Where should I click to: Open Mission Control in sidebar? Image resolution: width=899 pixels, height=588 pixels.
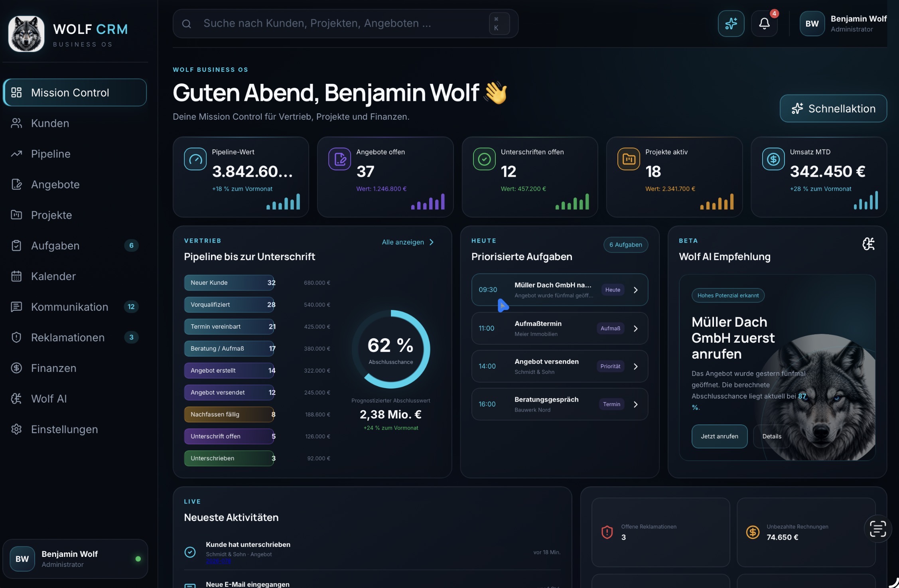(x=75, y=93)
